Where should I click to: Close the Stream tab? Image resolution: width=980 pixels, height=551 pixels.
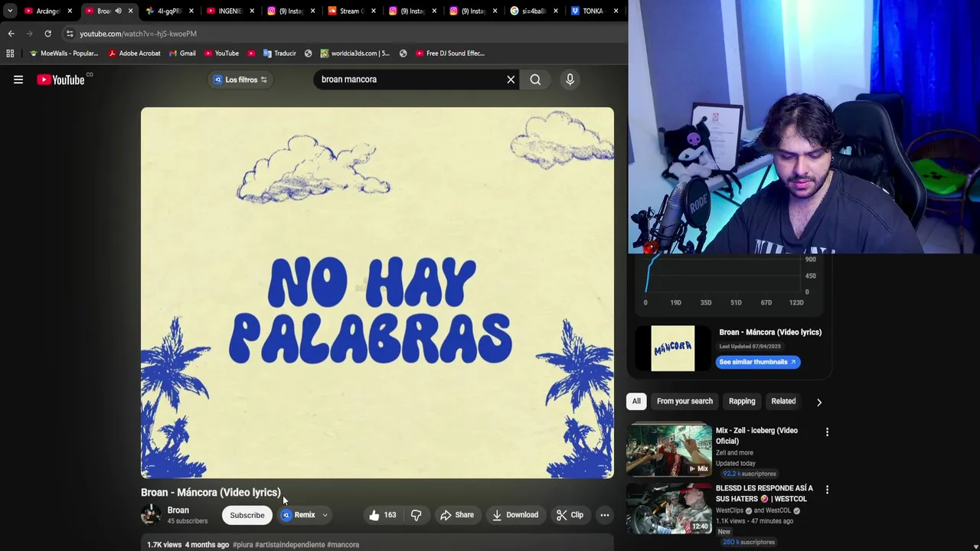[x=373, y=11]
